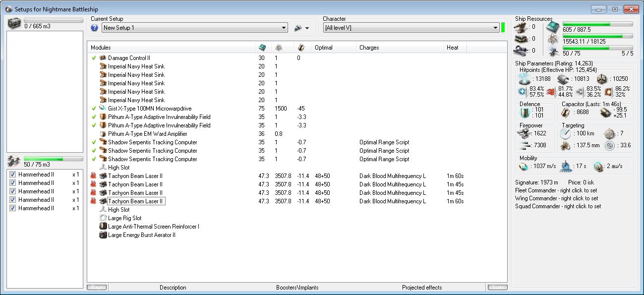Image resolution: width=644 pixels, height=295 pixels.
Task: Switch to the Boosters\Implants tab
Action: click(297, 288)
